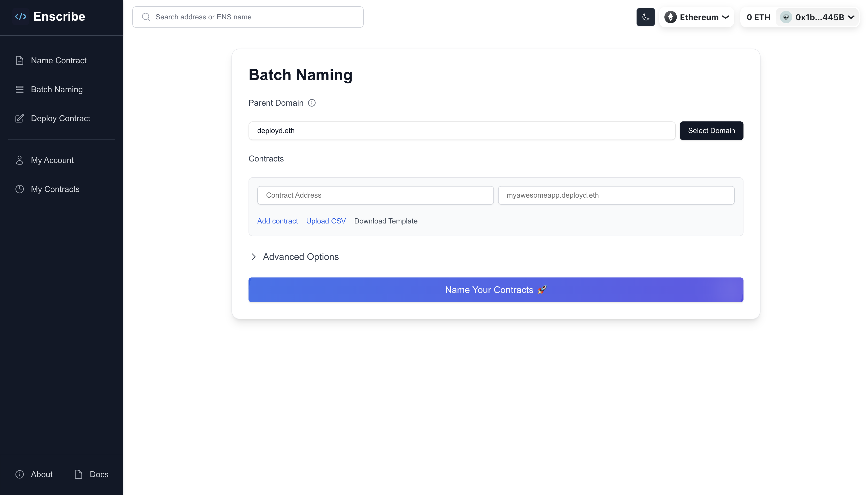The height and width of the screenshot is (495, 868).
Task: Click the Add contract link
Action: click(277, 221)
